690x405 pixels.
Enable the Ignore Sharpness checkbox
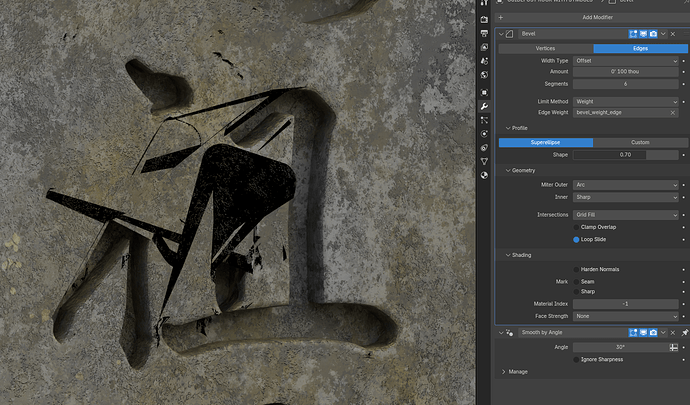click(576, 360)
